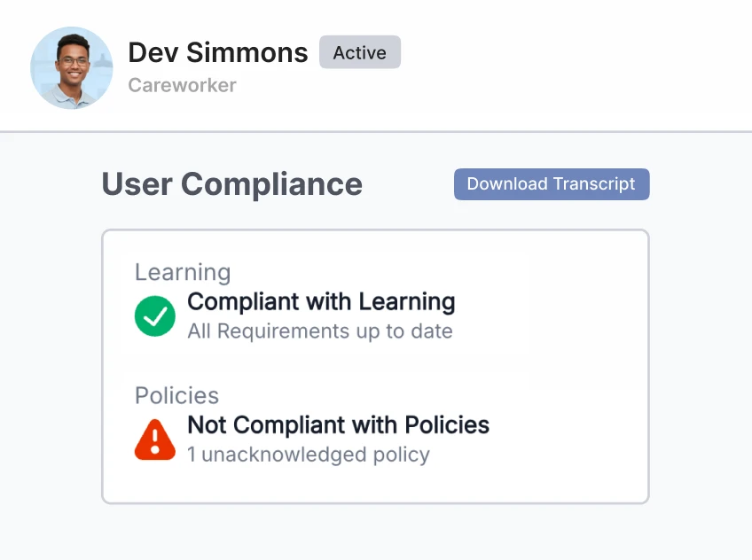
Task: Click the Download Transcript button
Action: (x=552, y=184)
